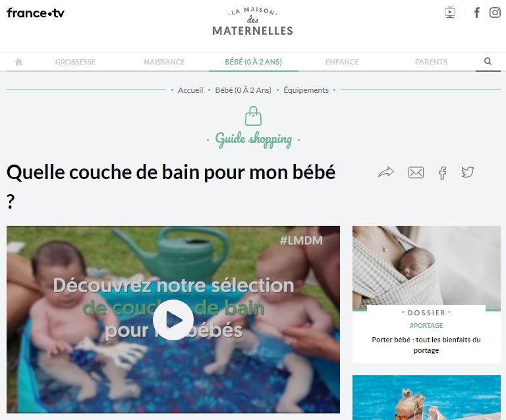Screen dimensions: 506x420
Task: Tweet the article with Twitter bird icon
Action: point(468,172)
